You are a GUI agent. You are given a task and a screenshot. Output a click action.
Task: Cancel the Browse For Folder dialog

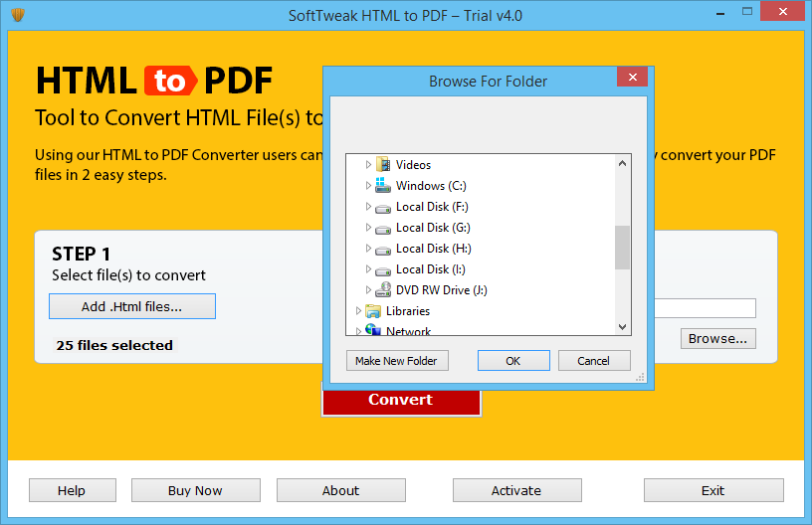pyautogui.click(x=594, y=361)
